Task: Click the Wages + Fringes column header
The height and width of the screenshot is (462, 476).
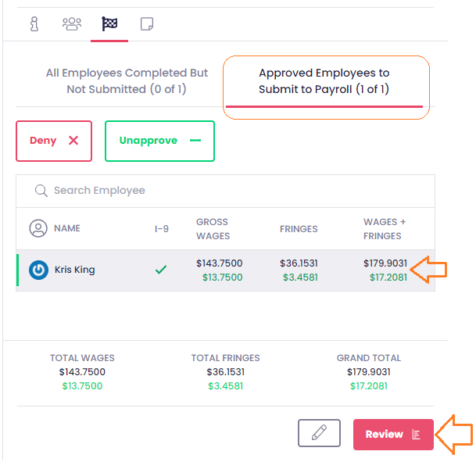Action: [383, 229]
